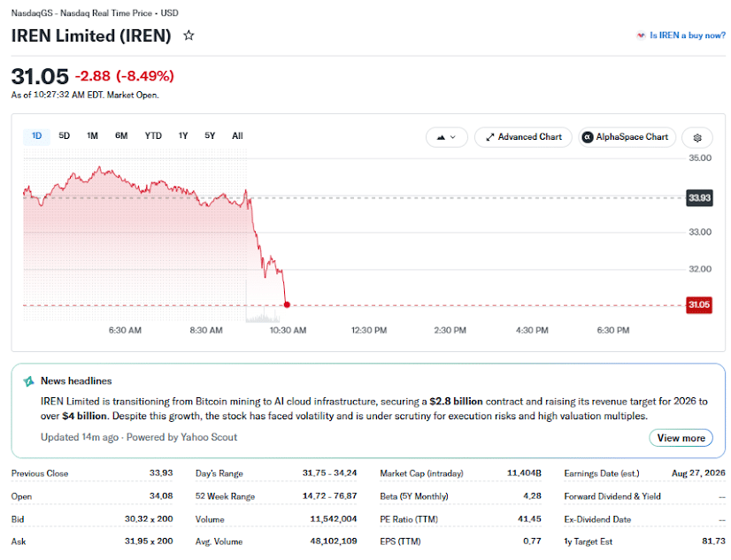Open chart settings gear icon

point(697,137)
